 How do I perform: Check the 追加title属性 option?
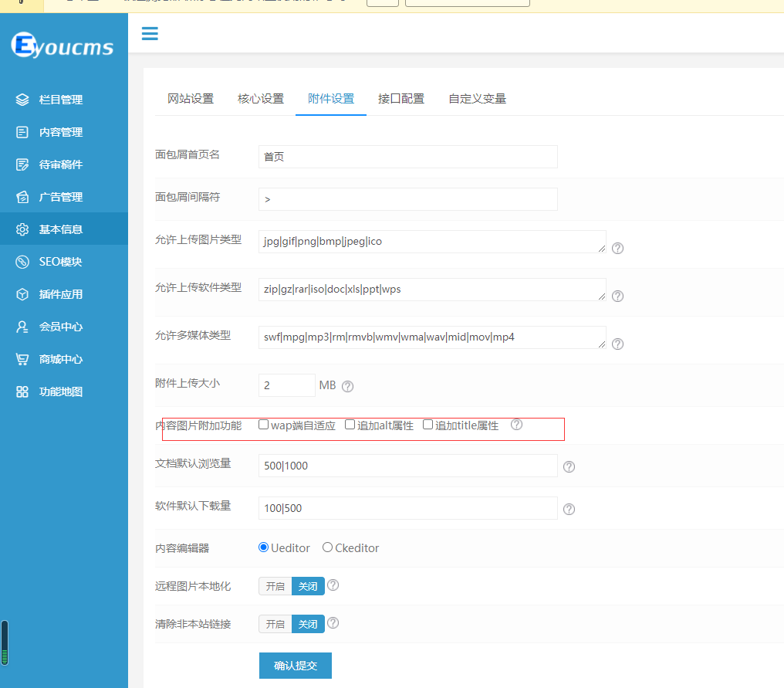click(x=428, y=424)
